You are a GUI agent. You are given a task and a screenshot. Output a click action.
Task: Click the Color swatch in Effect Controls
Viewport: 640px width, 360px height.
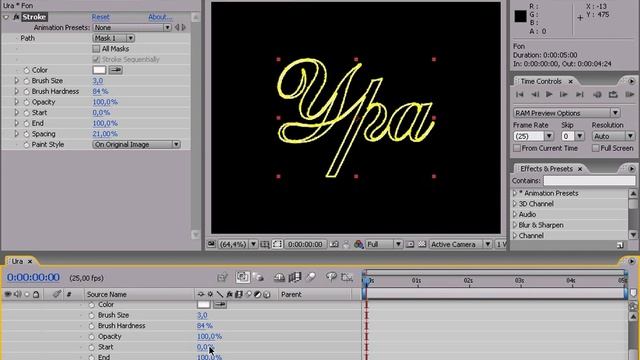(99, 70)
